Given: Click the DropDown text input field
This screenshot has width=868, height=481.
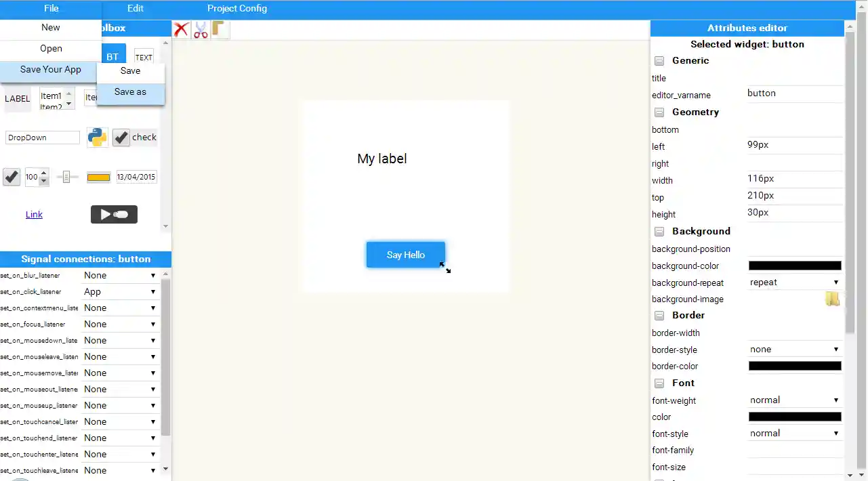Looking at the screenshot, I should pos(42,137).
